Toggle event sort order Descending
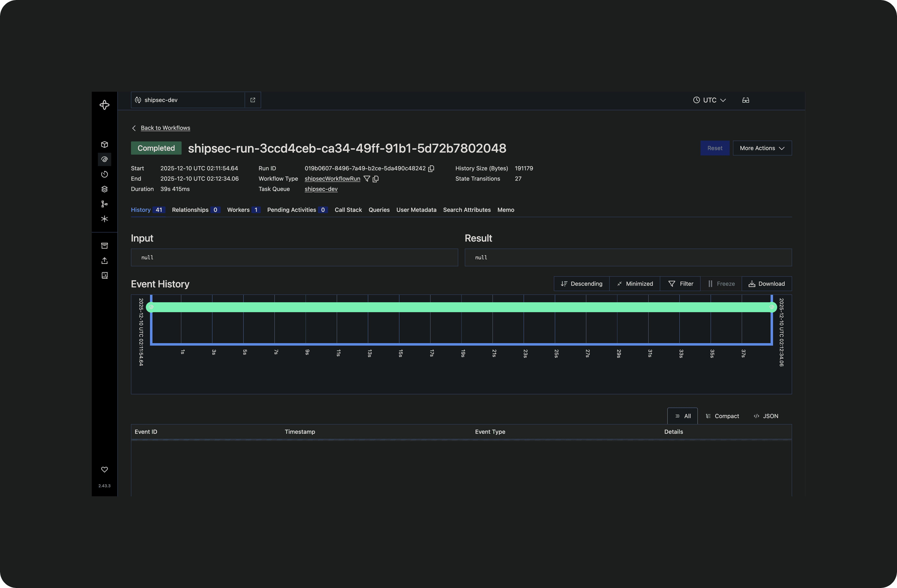This screenshot has width=897, height=588. tap(581, 284)
